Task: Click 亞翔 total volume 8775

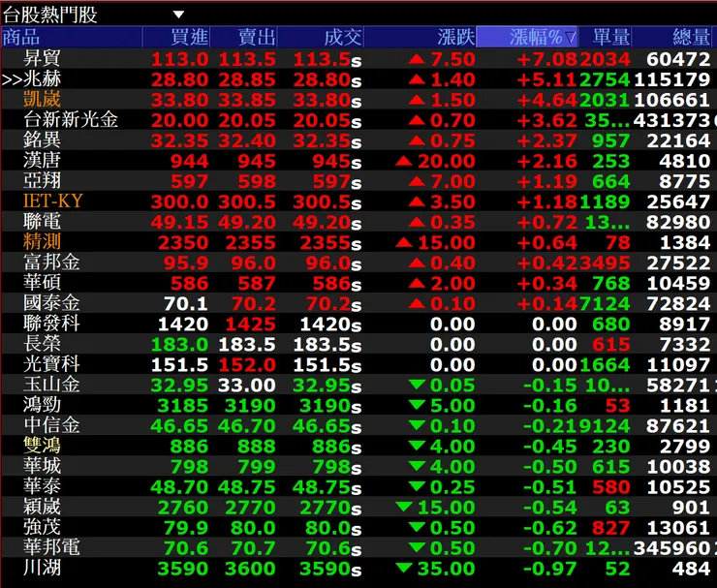Action: coord(685,181)
